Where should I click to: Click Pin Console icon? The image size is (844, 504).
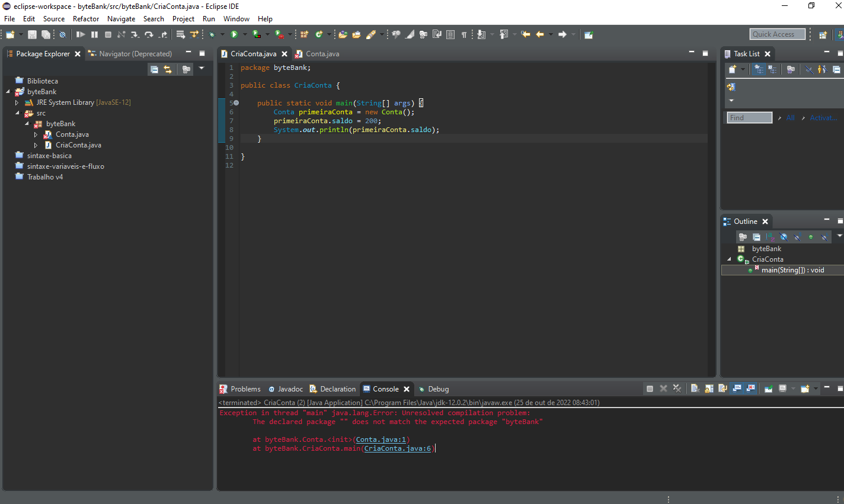769,389
